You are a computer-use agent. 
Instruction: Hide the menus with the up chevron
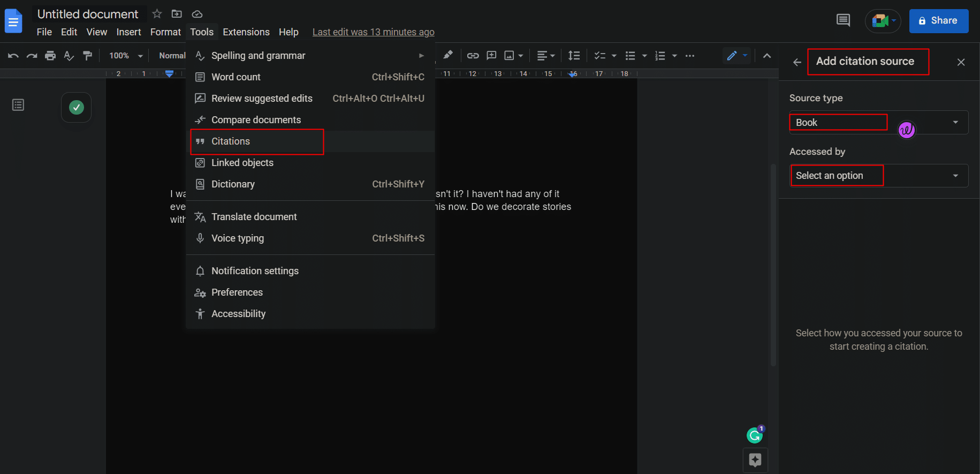[767, 56]
